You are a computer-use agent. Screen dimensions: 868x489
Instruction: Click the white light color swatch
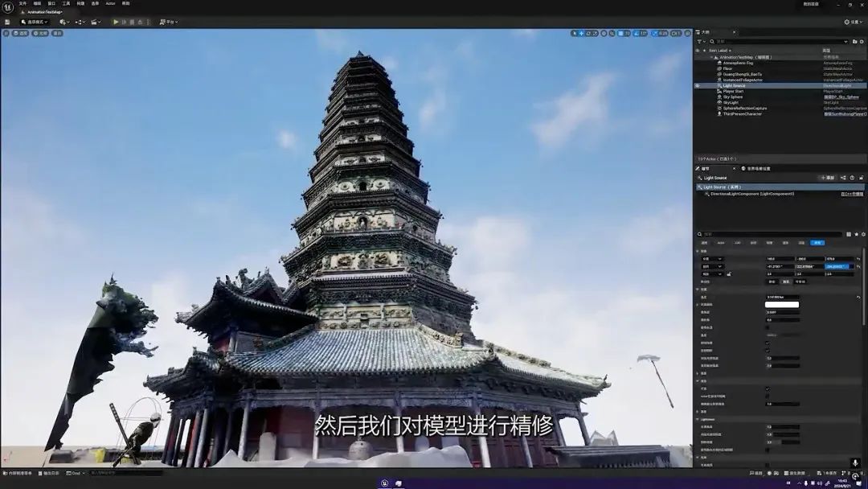click(781, 305)
